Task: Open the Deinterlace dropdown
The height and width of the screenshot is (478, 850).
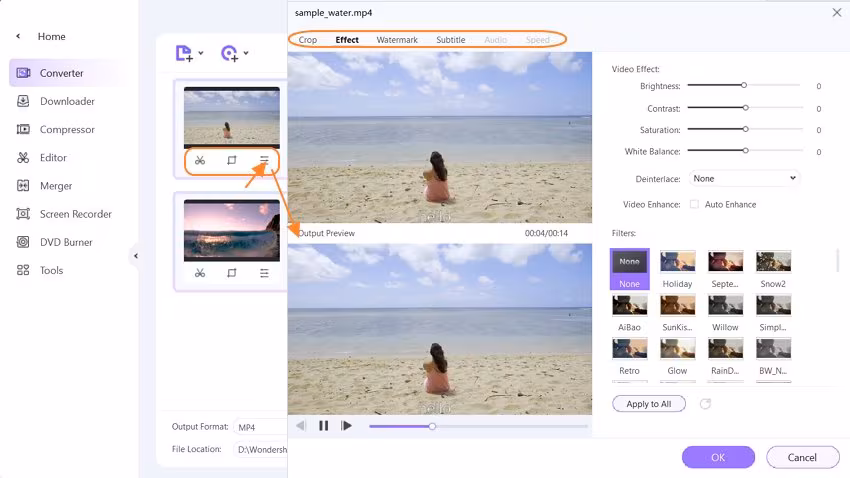Action: pos(744,178)
